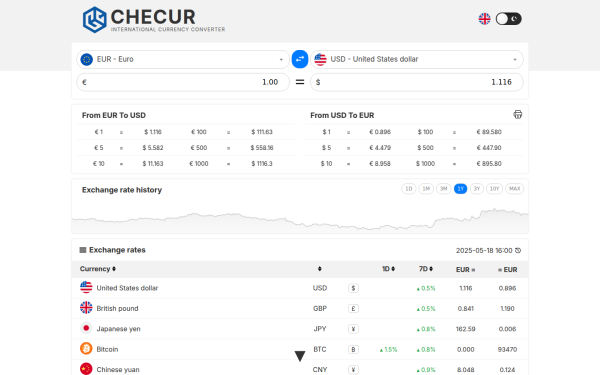Click the BTC currency code
This screenshot has height=375, width=600.
[x=320, y=349]
